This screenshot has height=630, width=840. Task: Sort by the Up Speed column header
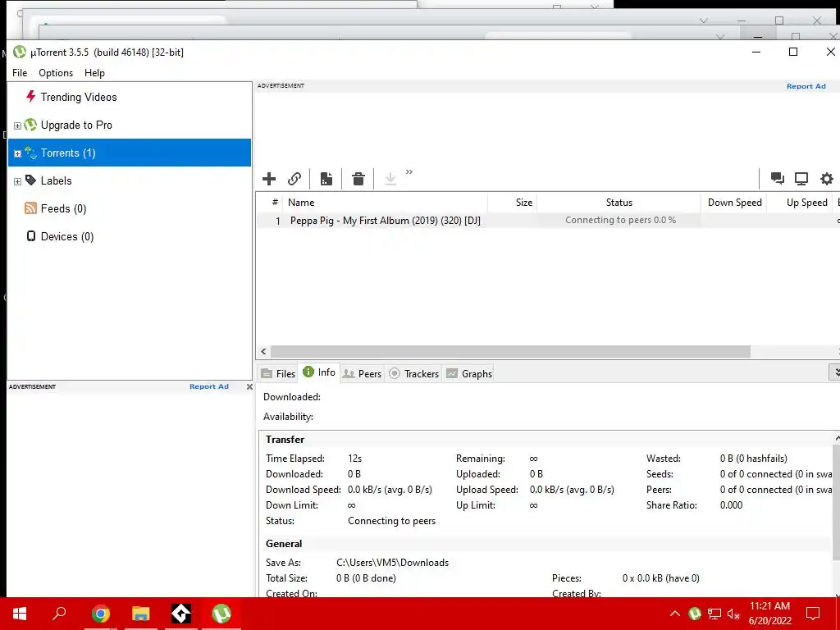click(x=799, y=203)
